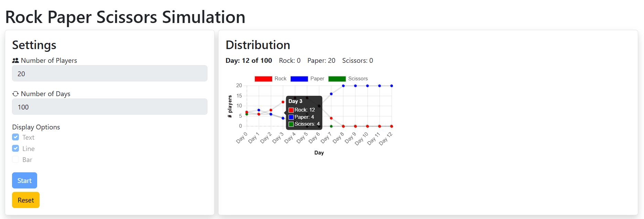Click the blue Paper point at Day 12

(391, 86)
